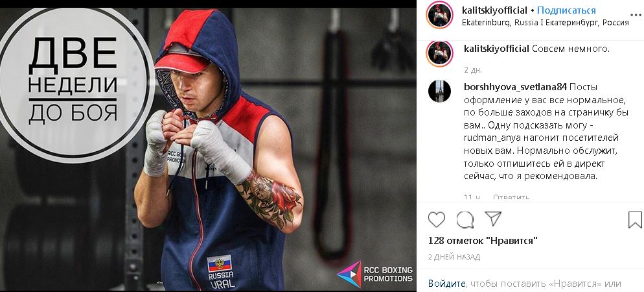
Task: Open the borshhyova_svetlana84 profile link
Action: tap(515, 87)
